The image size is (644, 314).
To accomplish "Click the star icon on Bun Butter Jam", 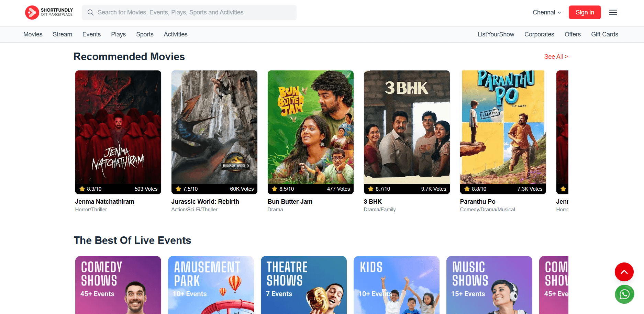I will [275, 189].
